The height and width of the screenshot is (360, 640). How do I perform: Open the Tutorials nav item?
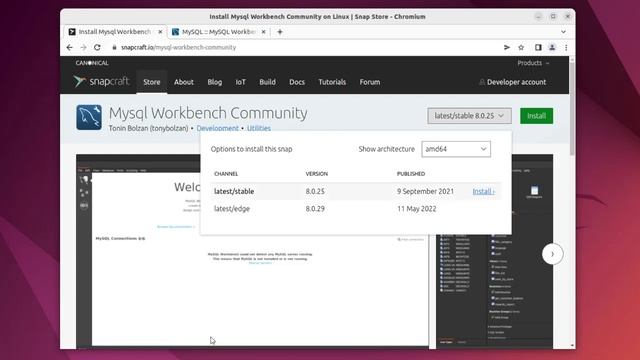[x=332, y=82]
